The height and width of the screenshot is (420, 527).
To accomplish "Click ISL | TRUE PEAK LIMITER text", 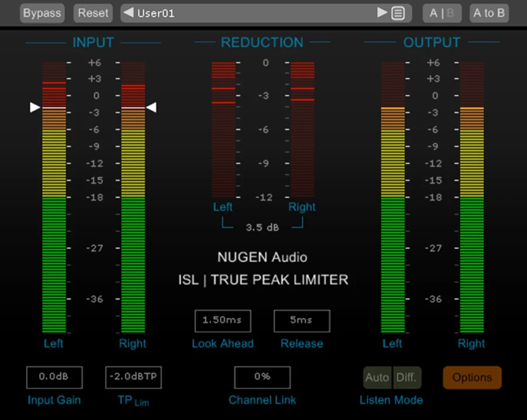I will point(263,280).
